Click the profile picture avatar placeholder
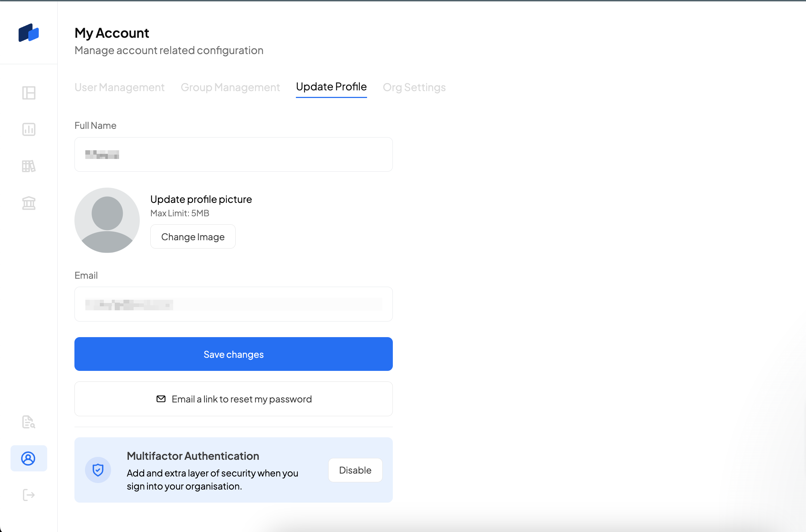The height and width of the screenshot is (532, 806). tap(107, 220)
